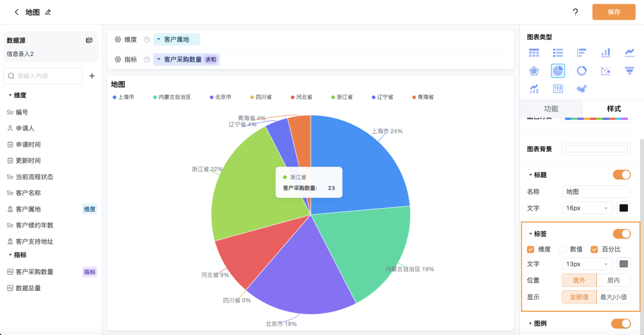Pick the scatter plot chart type
The height and width of the screenshot is (335, 644).
[x=605, y=71]
